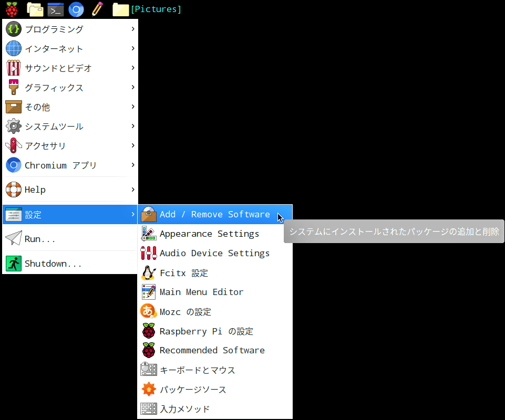Click the Run paper airplane icon
Image resolution: width=505 pixels, height=420 pixels.
point(14,238)
